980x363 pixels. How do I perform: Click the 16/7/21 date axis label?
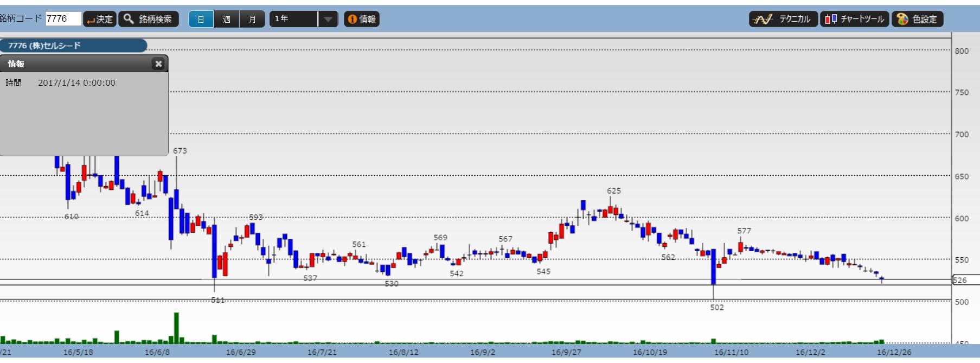[x=322, y=353]
